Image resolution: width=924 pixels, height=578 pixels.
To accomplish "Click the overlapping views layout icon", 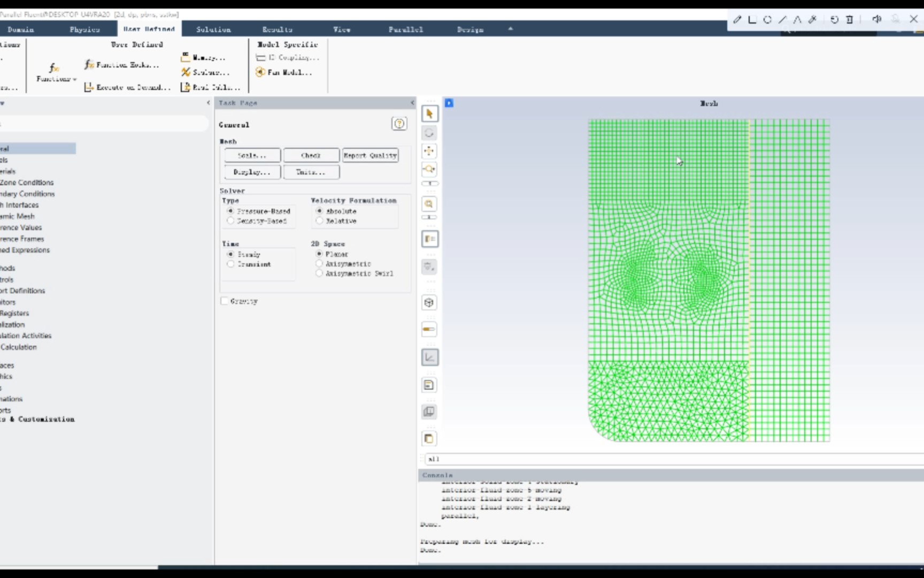I will 429,412.
